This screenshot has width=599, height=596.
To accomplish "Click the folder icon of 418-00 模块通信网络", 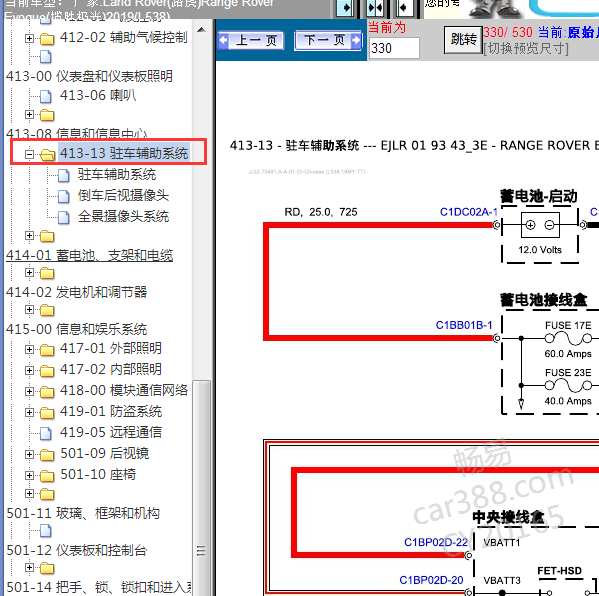I will (47, 392).
